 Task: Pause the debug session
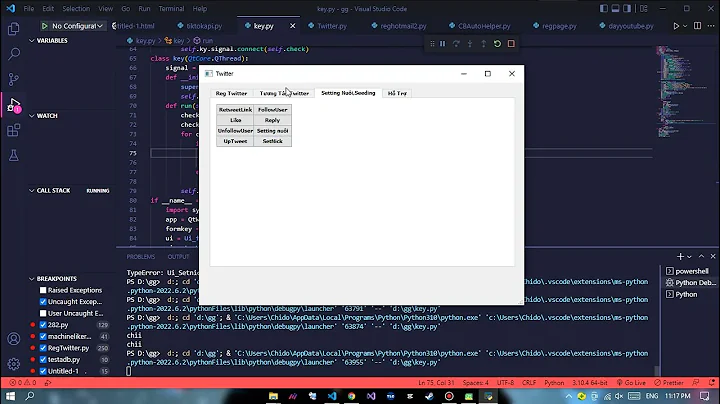(x=443, y=44)
